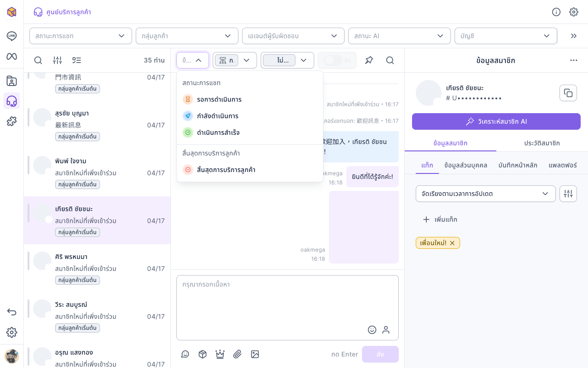
Task: Search the chat list with magnifier icon
Action: click(x=38, y=60)
